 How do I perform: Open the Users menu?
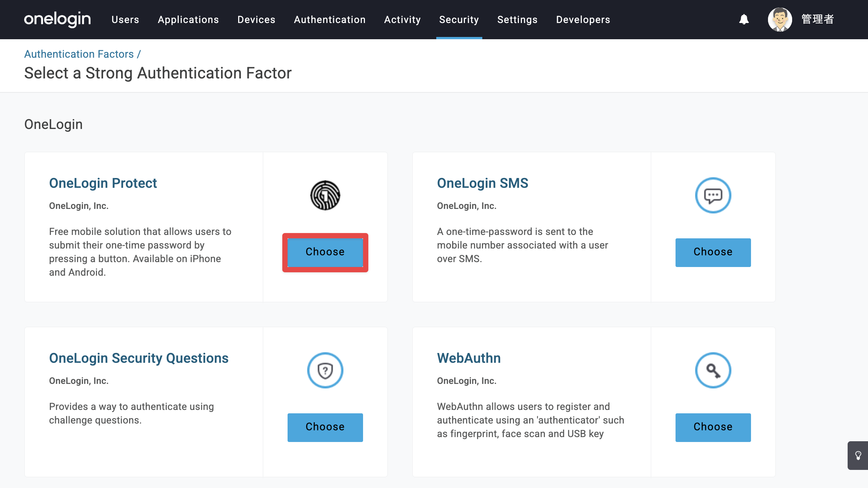tap(125, 20)
